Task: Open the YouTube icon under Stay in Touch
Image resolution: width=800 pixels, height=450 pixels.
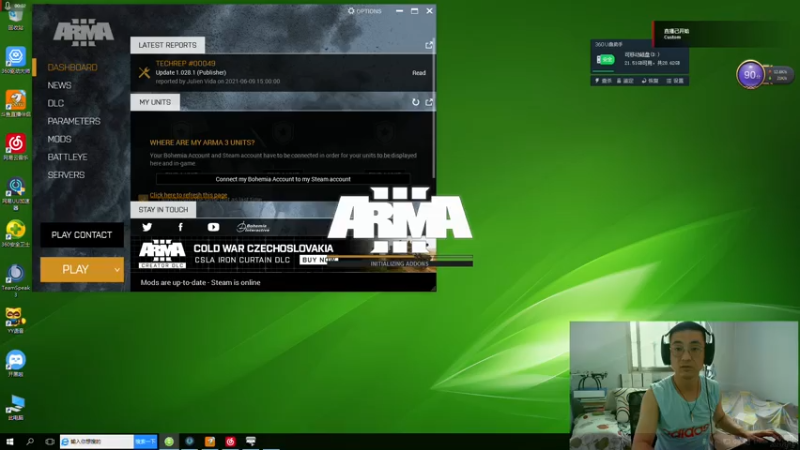Action: (213, 227)
